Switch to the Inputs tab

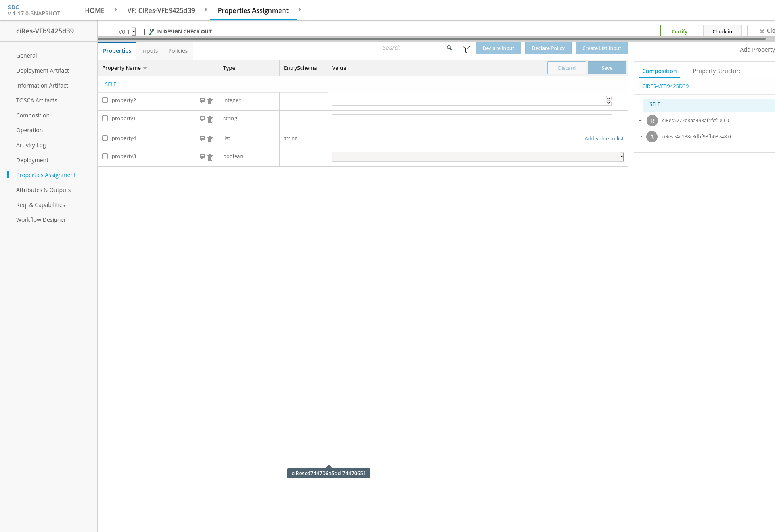click(x=150, y=51)
